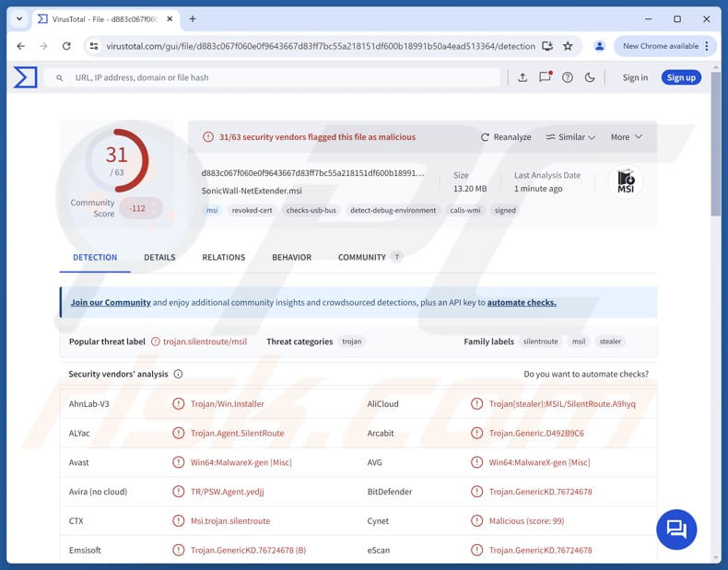Click the upload file icon

coord(523,77)
